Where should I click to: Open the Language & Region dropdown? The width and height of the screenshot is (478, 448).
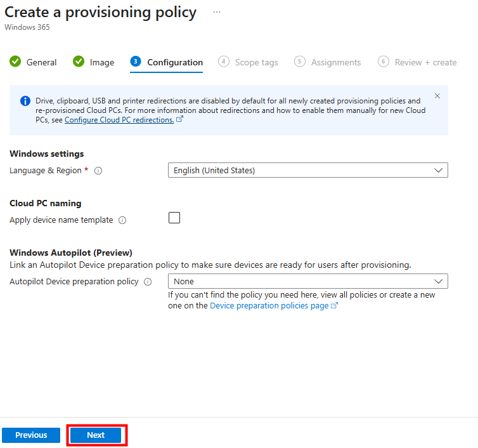(307, 170)
